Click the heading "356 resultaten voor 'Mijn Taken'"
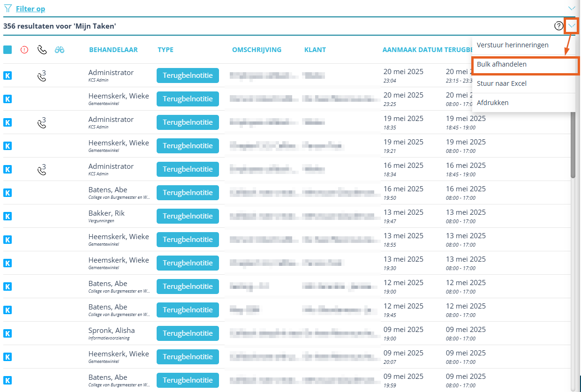 pyautogui.click(x=60, y=26)
